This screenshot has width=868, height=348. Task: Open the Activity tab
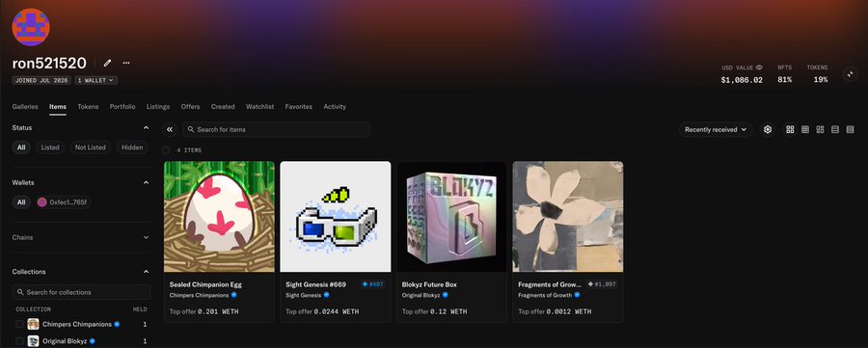pos(335,107)
